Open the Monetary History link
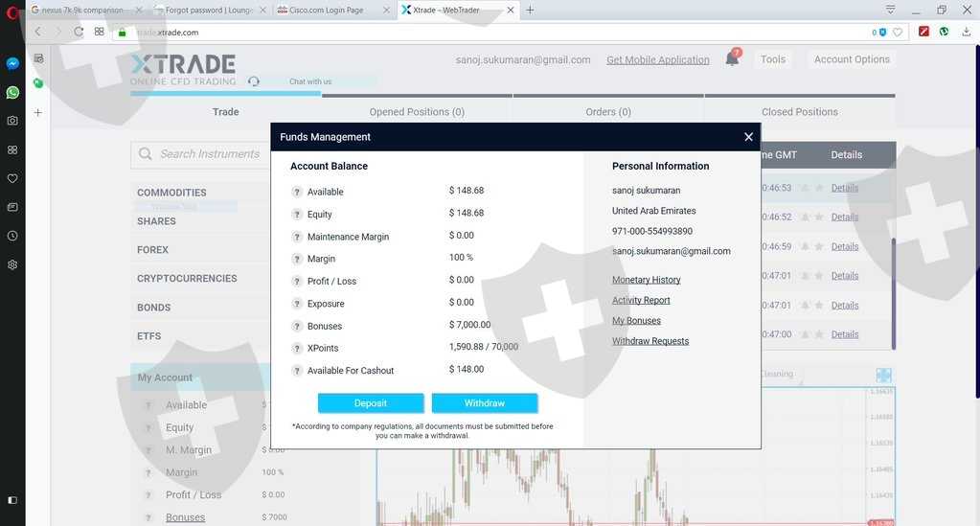The image size is (980, 526). (647, 280)
